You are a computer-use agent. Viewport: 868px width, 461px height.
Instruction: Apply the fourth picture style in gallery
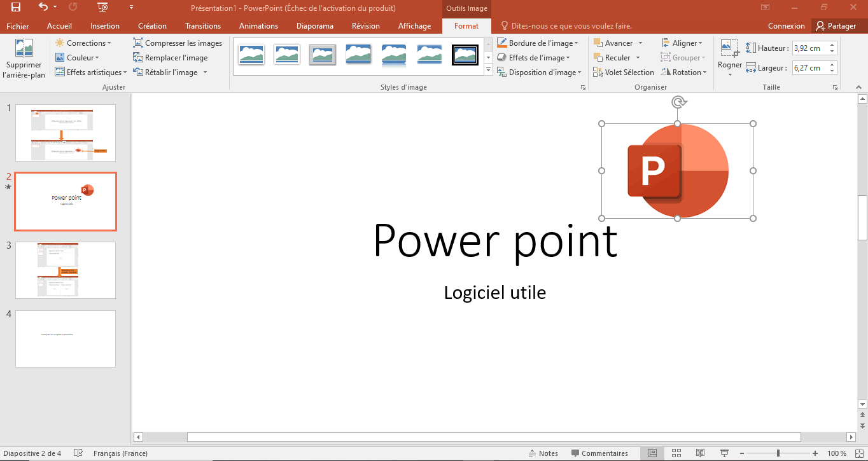358,55
